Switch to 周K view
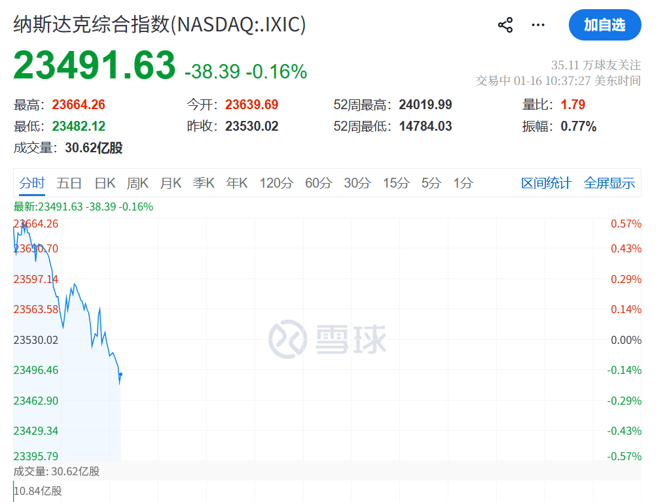Viewport: 667px width, 502px height. tap(138, 183)
